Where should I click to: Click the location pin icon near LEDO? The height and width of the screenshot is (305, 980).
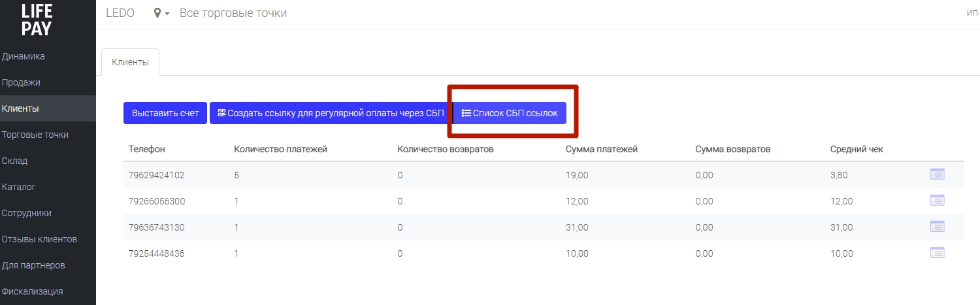157,13
